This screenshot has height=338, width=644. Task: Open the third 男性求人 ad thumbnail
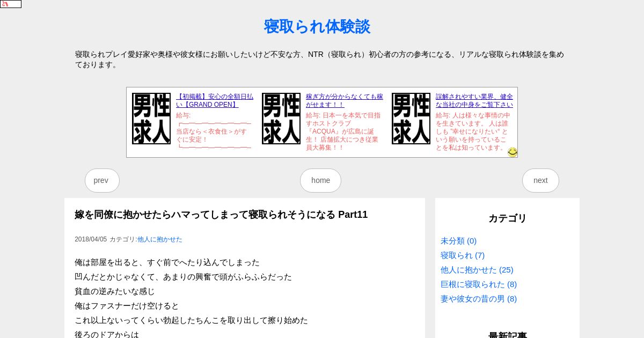coord(411,119)
